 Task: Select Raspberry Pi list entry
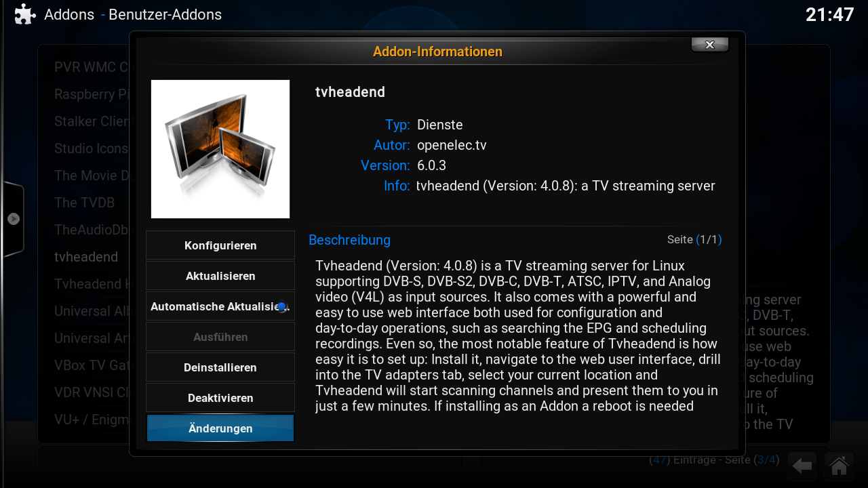coord(92,94)
